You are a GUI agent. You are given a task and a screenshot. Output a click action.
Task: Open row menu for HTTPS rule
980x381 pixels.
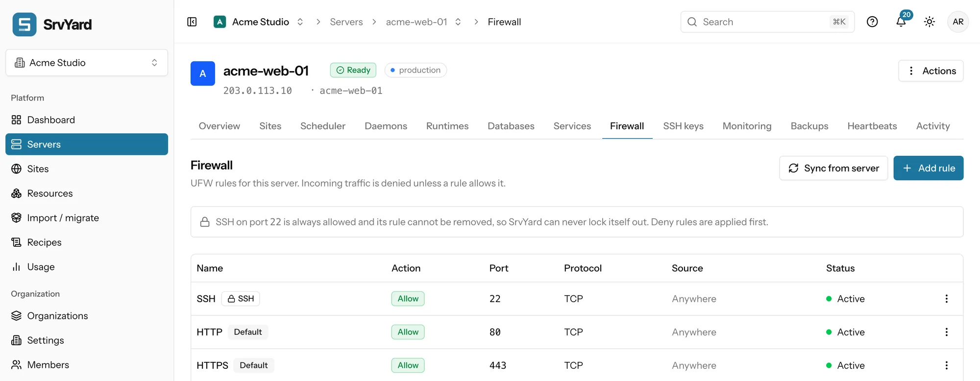[946, 365]
